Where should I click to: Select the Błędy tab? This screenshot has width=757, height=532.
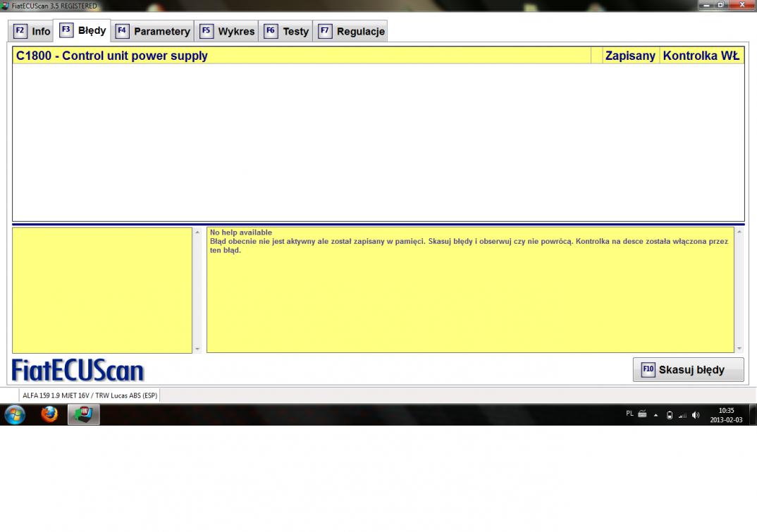(82, 30)
